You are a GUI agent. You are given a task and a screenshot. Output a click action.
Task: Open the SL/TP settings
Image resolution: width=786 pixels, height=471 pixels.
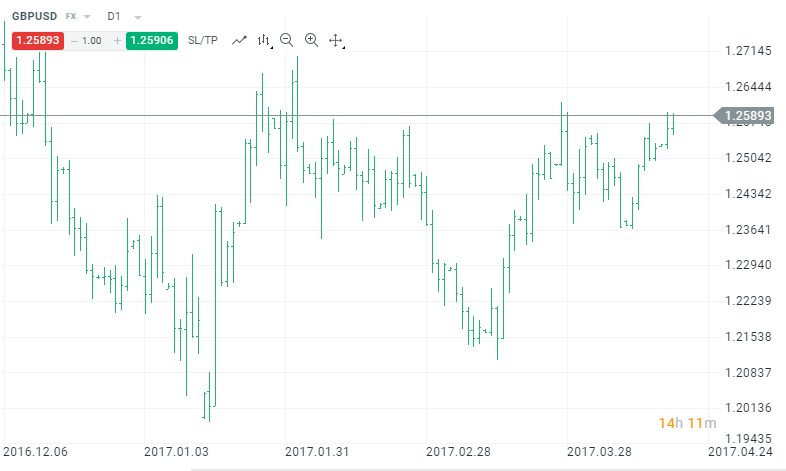click(x=202, y=40)
